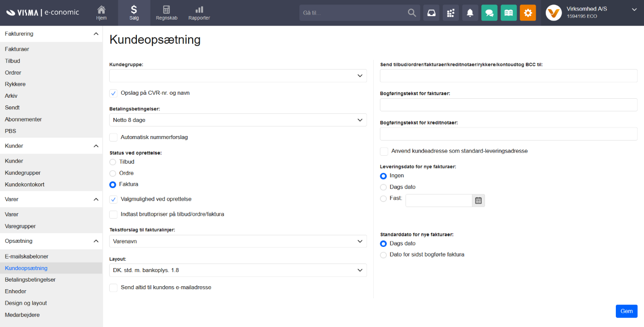This screenshot has height=327, width=644.
Task: Collapse the Fakturering sidebar section
Action: (96, 34)
